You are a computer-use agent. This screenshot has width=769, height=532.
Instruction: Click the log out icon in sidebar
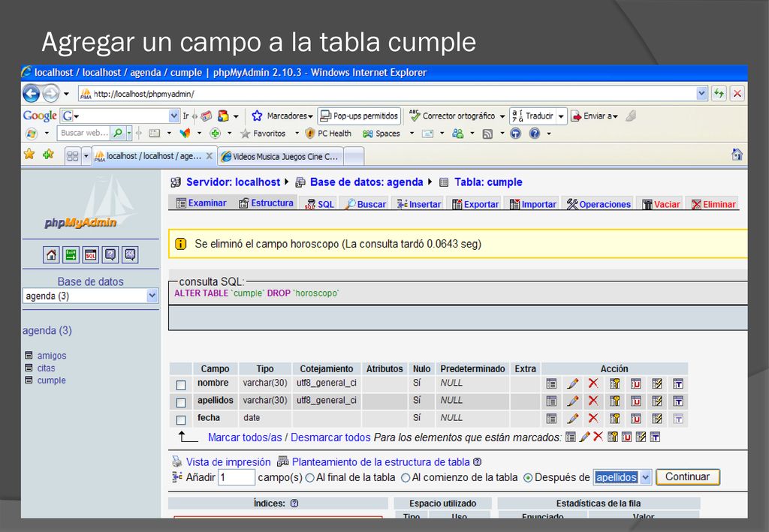point(71,254)
